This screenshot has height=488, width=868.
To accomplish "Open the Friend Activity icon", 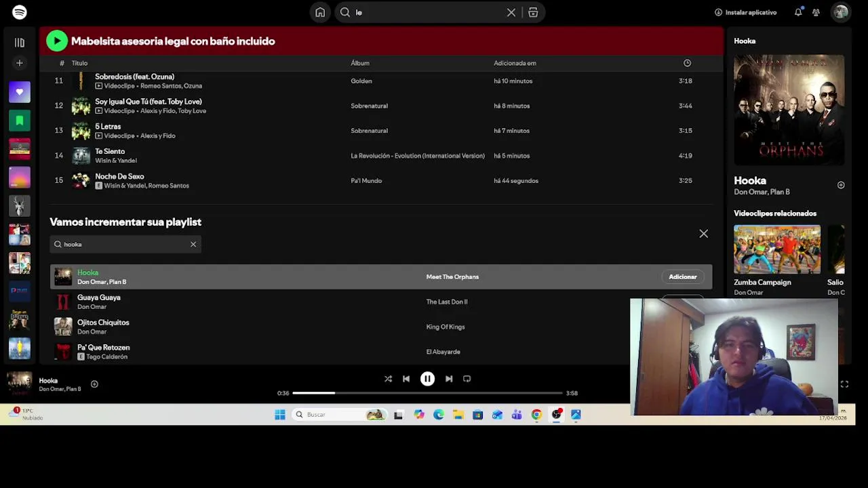I will click(x=816, y=12).
